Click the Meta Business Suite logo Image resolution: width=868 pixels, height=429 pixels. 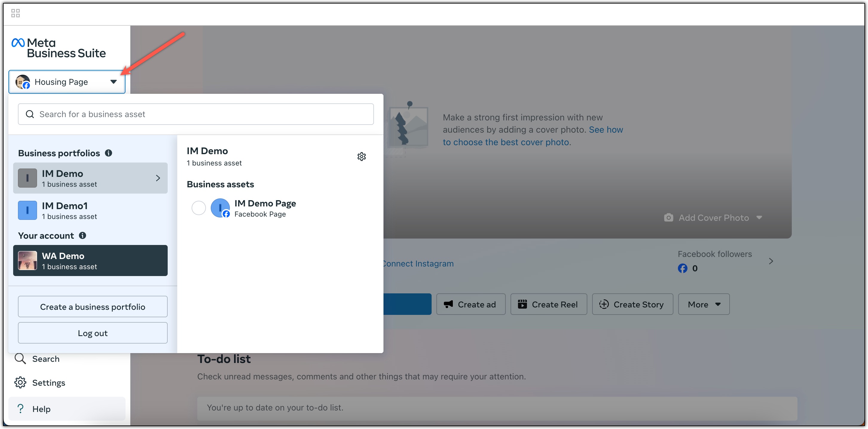[59, 48]
